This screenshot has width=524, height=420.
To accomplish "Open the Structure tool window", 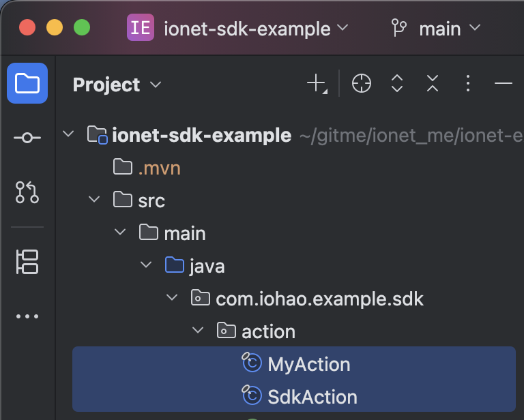I will 27,262.
